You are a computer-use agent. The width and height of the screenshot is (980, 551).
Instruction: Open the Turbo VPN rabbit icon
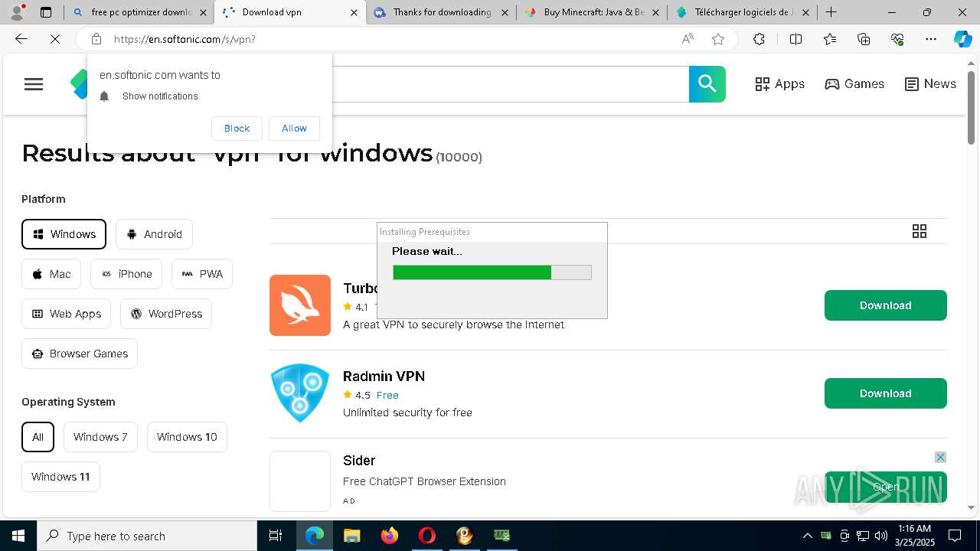coord(300,305)
